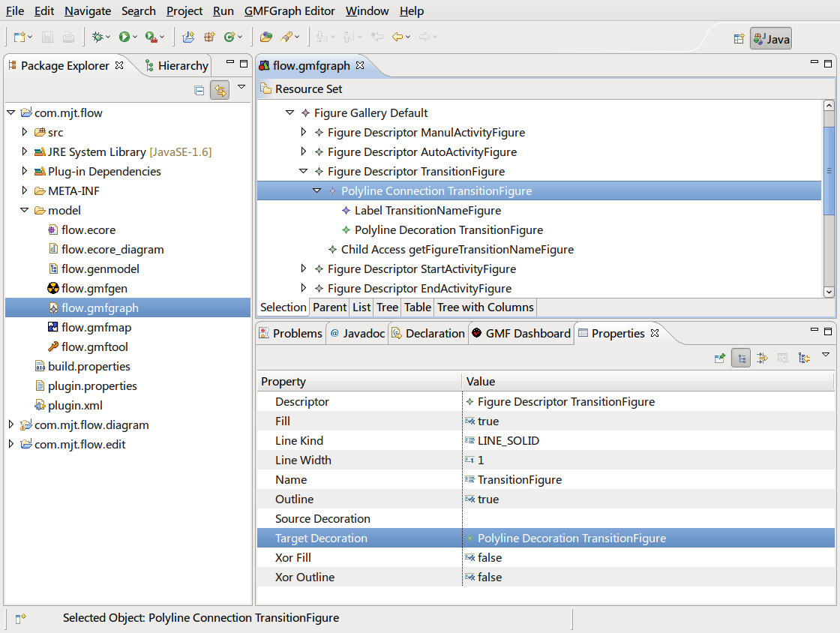Image resolution: width=840 pixels, height=633 pixels.
Task: Open the GMFGraph Editor menu
Action: [x=290, y=11]
